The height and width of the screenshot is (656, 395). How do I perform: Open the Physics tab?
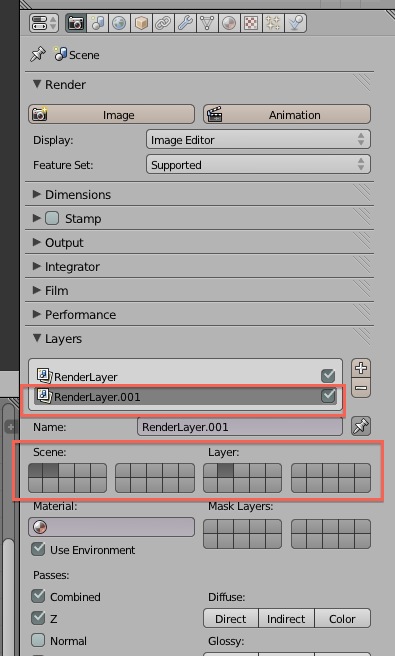295,23
